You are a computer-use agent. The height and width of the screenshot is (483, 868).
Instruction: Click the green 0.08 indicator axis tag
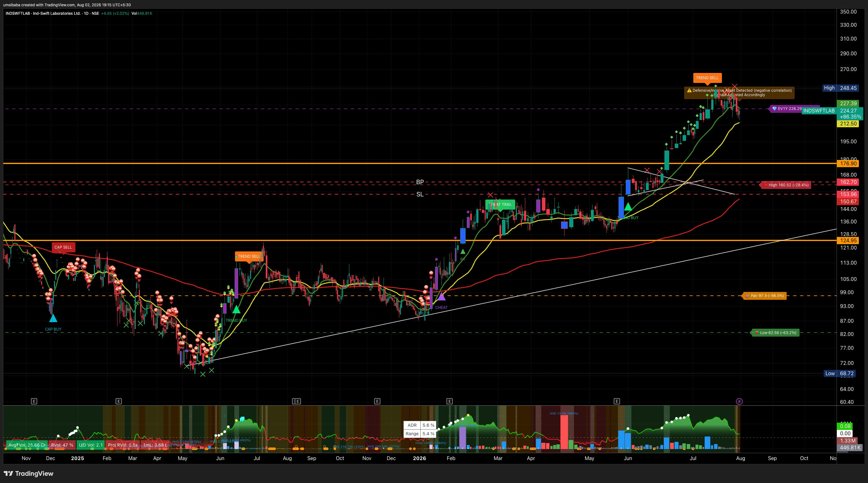pos(845,426)
